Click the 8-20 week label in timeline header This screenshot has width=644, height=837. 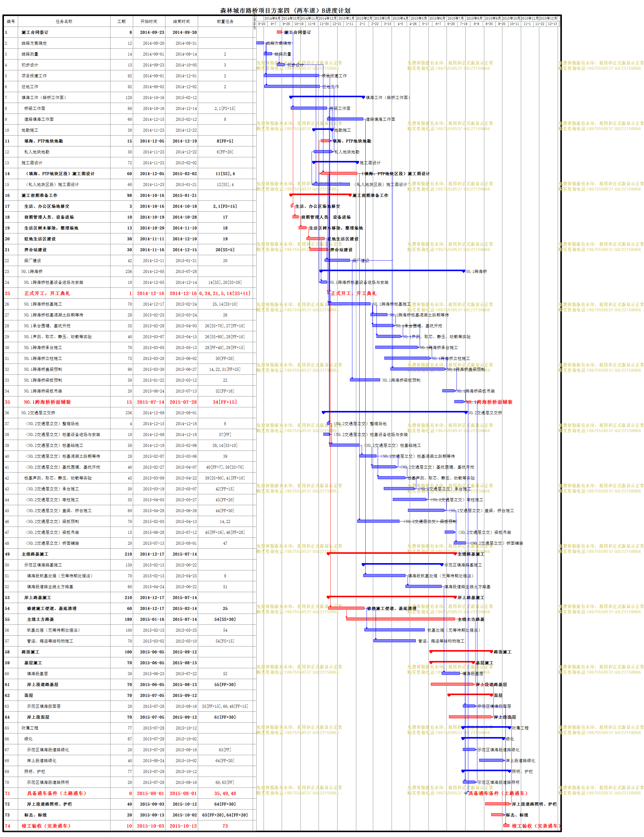[262, 24]
